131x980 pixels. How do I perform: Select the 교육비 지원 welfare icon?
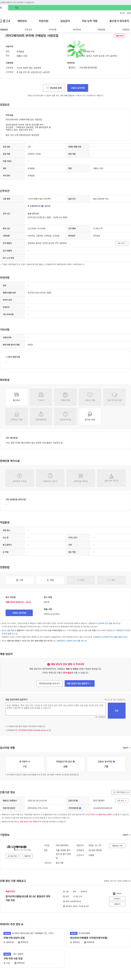[x=90, y=397]
